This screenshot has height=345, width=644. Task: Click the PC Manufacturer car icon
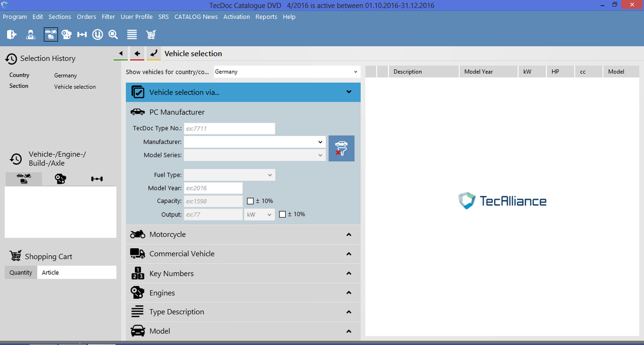coord(137,112)
